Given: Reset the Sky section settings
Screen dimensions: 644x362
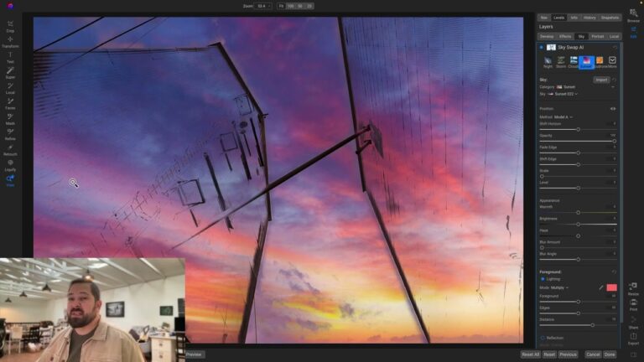Looking at the screenshot, I should click(614, 80).
